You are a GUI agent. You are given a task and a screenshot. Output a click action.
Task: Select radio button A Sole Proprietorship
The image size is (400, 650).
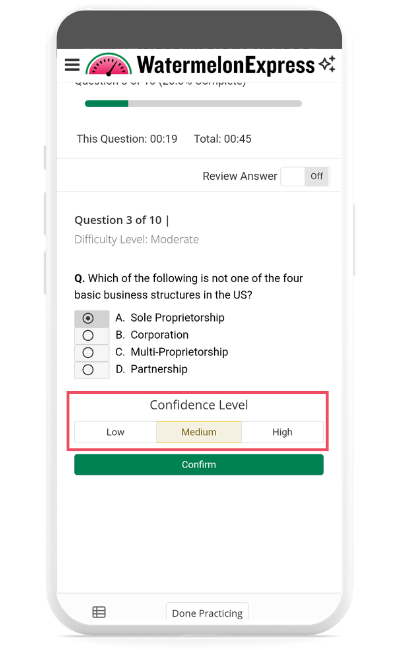[x=88, y=318]
